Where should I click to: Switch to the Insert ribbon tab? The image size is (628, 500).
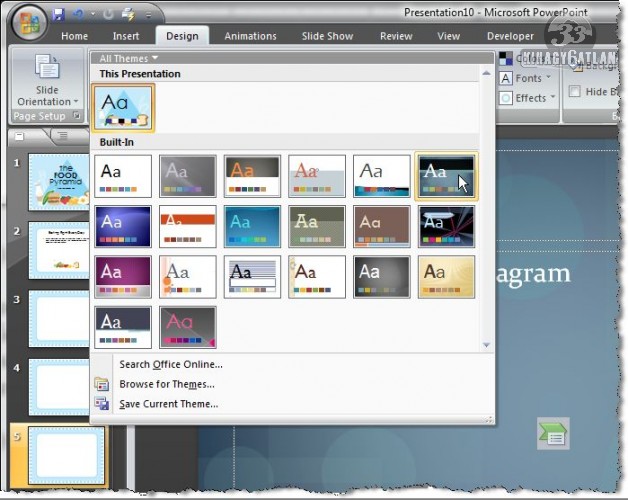tap(126, 36)
